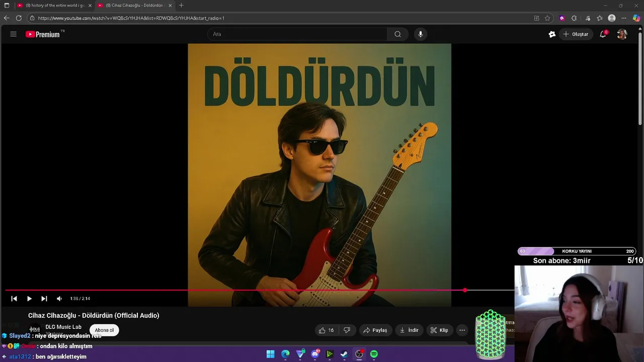Go back with the browser back arrow
Image resolution: width=644 pixels, height=362 pixels.
(7, 18)
